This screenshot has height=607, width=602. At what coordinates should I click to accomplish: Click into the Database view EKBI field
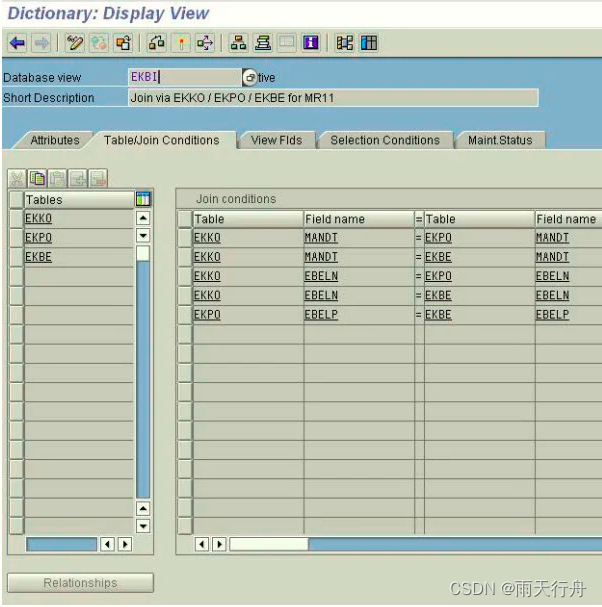[185, 77]
